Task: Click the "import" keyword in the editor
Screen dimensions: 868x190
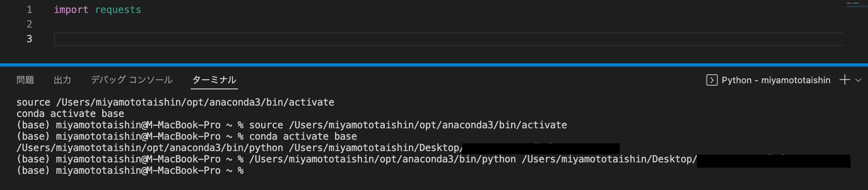Action: click(71, 10)
